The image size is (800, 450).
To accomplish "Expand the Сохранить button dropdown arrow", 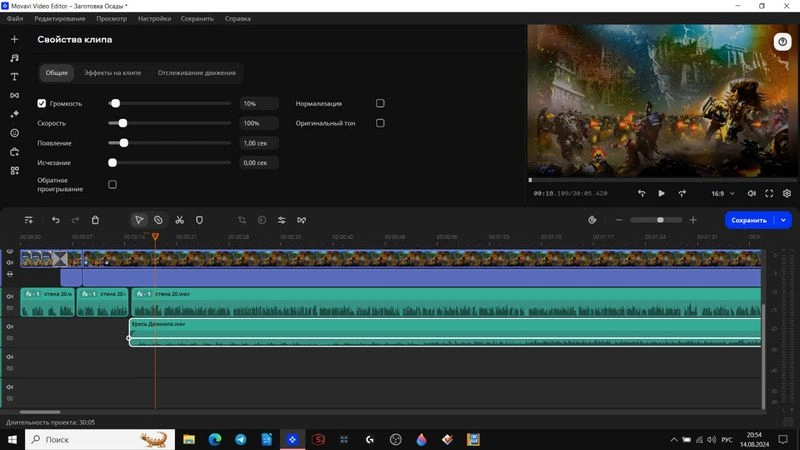I will click(x=783, y=220).
